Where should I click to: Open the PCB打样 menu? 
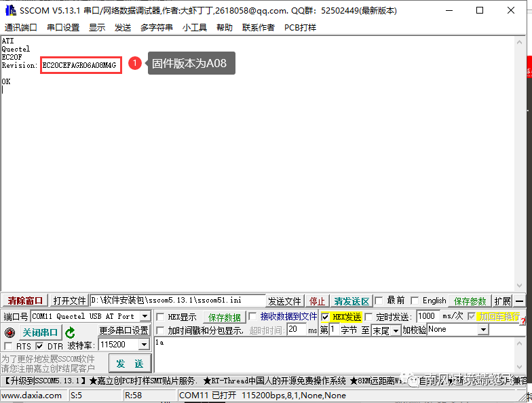point(300,27)
